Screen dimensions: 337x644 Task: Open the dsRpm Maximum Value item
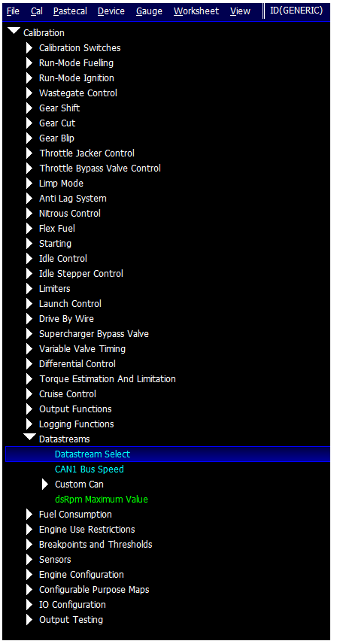(x=102, y=500)
